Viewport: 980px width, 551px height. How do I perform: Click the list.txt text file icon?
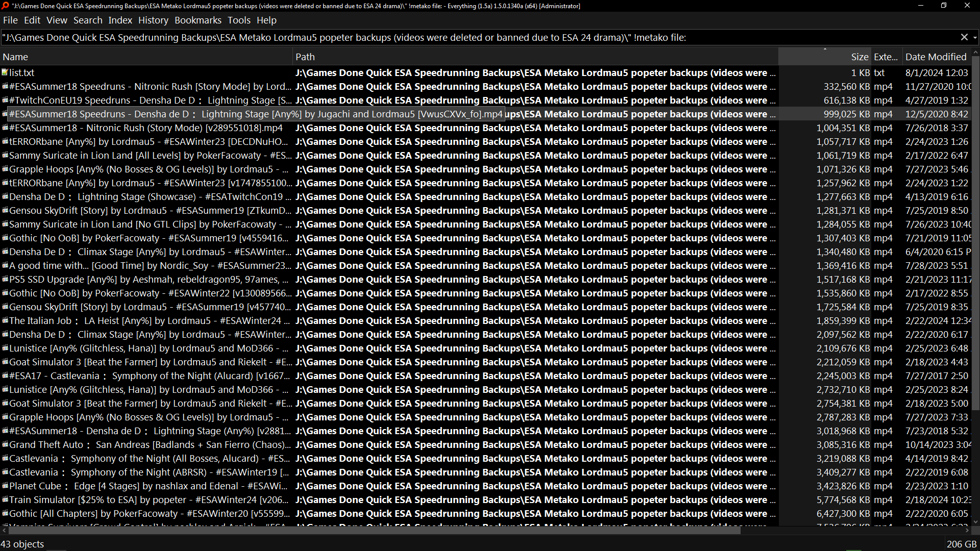[x=5, y=72]
